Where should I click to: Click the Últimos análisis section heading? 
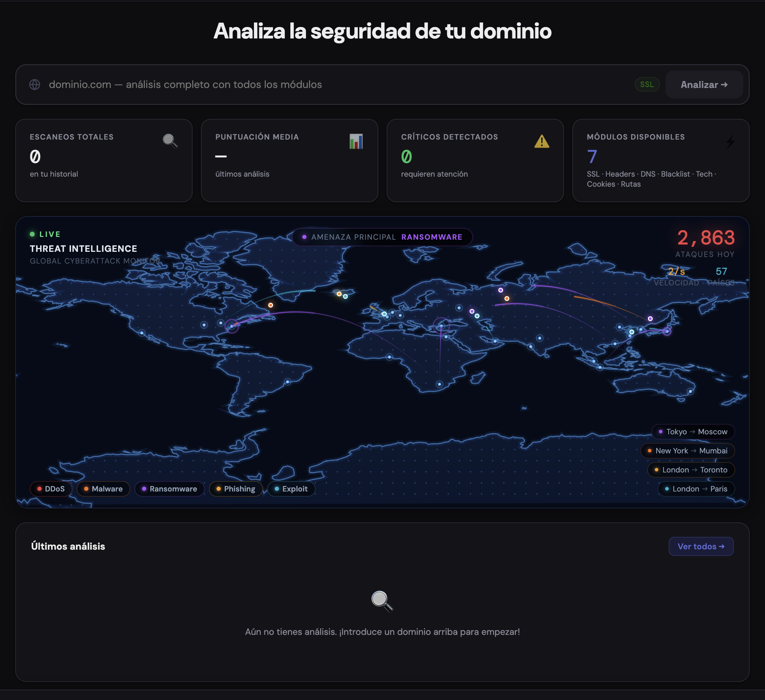coord(68,546)
